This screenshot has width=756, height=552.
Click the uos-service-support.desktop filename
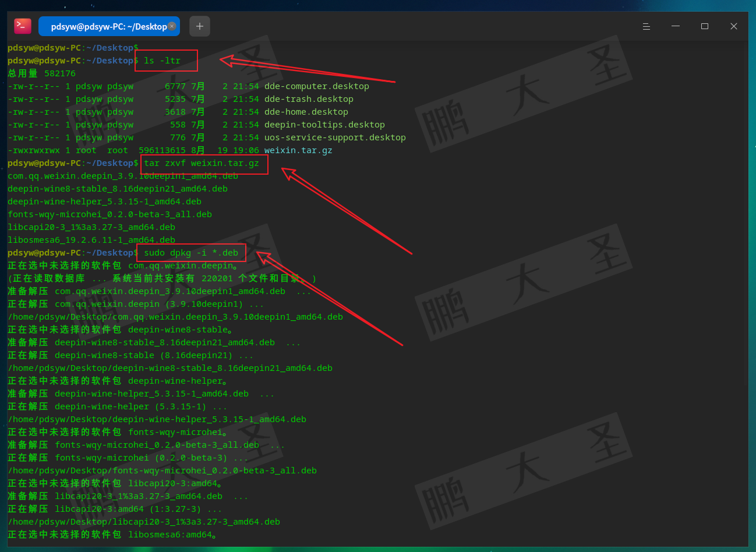(335, 137)
